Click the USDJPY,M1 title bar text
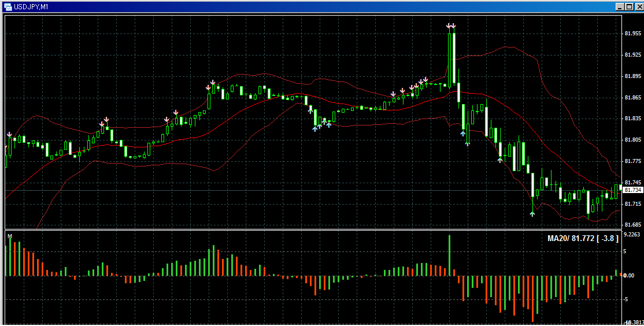644x326 pixels. coord(31,6)
